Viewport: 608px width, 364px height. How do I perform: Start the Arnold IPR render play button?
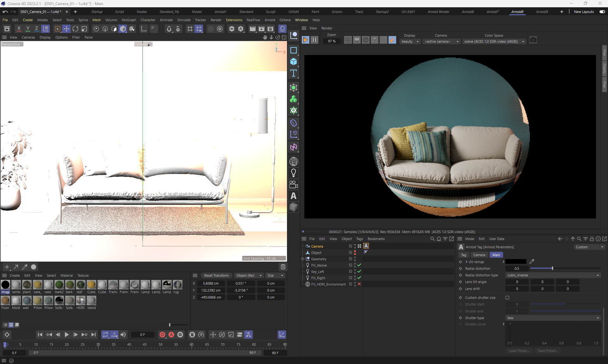305,40
